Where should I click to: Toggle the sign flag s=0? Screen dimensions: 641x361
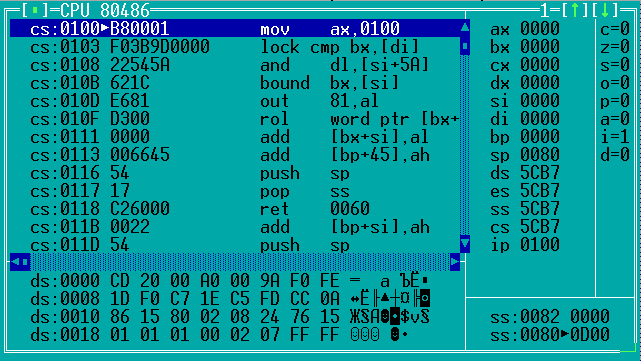pyautogui.click(x=615, y=64)
